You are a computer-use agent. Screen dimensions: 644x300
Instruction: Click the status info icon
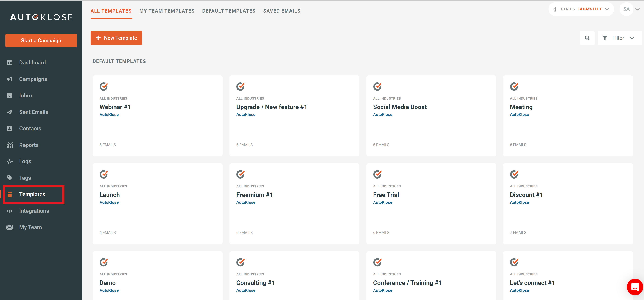pyautogui.click(x=555, y=9)
